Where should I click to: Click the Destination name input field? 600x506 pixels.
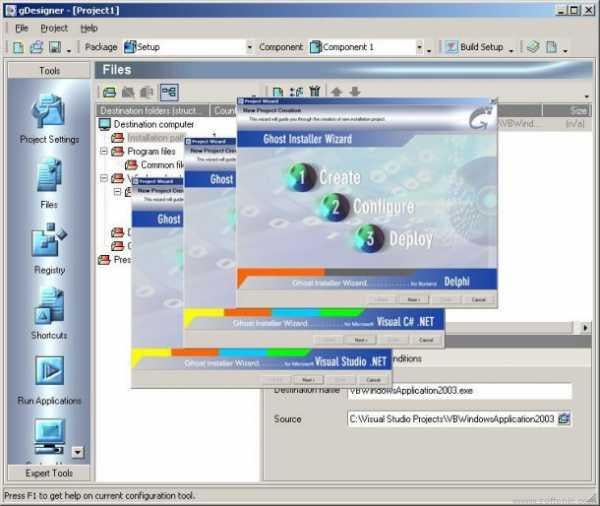tap(460, 391)
